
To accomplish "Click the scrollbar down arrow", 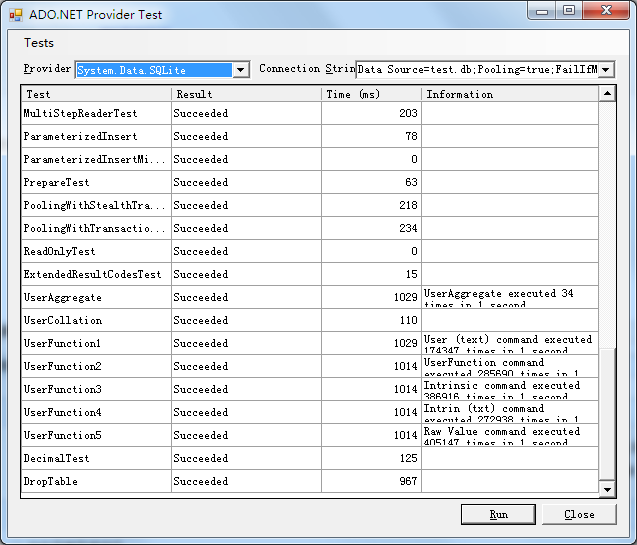I will point(607,489).
